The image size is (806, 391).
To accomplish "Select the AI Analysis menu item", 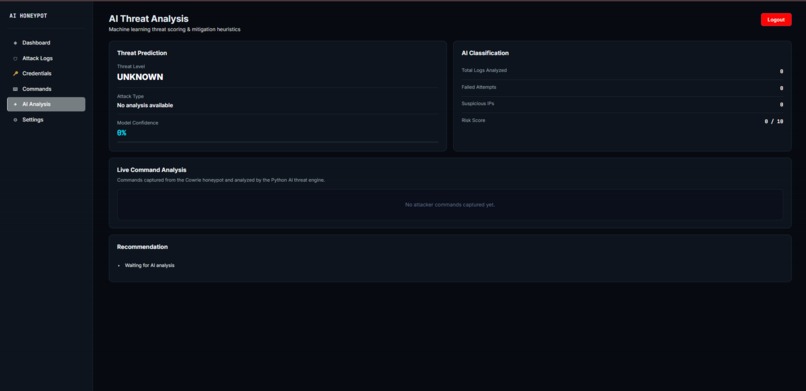I will pos(46,104).
